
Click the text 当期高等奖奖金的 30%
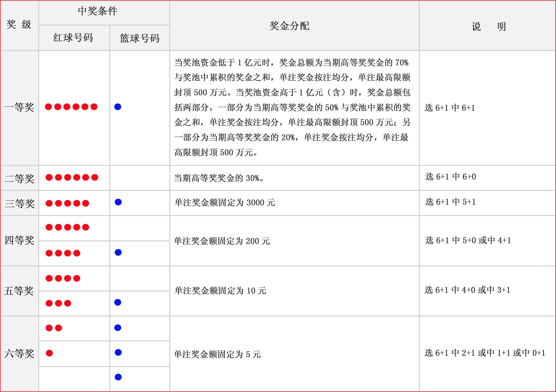(219, 178)
